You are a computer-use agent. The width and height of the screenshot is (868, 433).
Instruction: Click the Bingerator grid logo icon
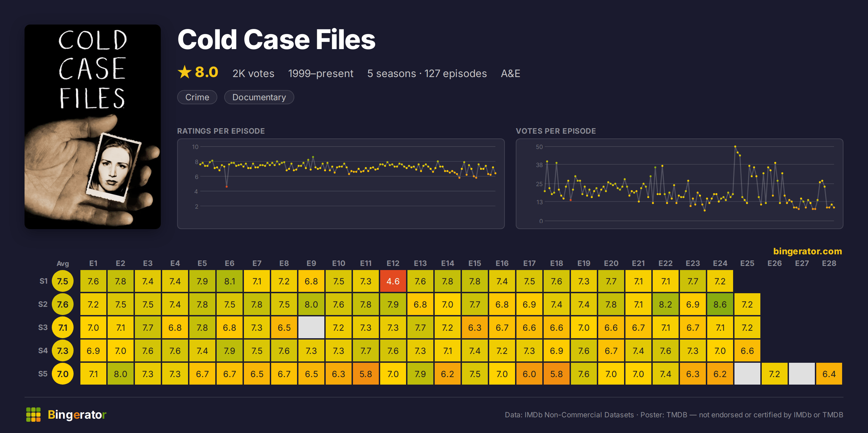[x=33, y=415]
